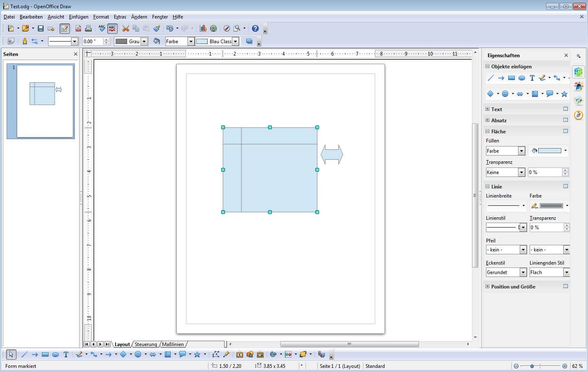Screen dimensions: 588x372
Task: Select the Rectangle shape in Objekte einfügen
Action: [512, 78]
